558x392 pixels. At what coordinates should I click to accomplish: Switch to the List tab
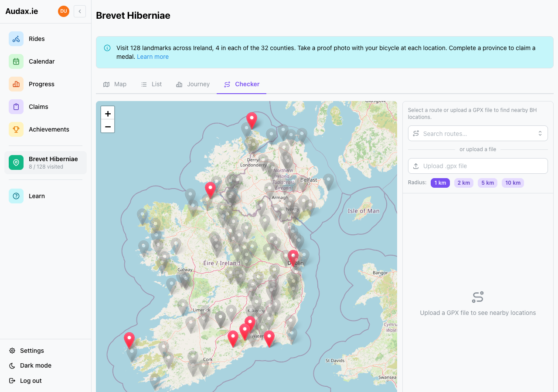coord(151,84)
